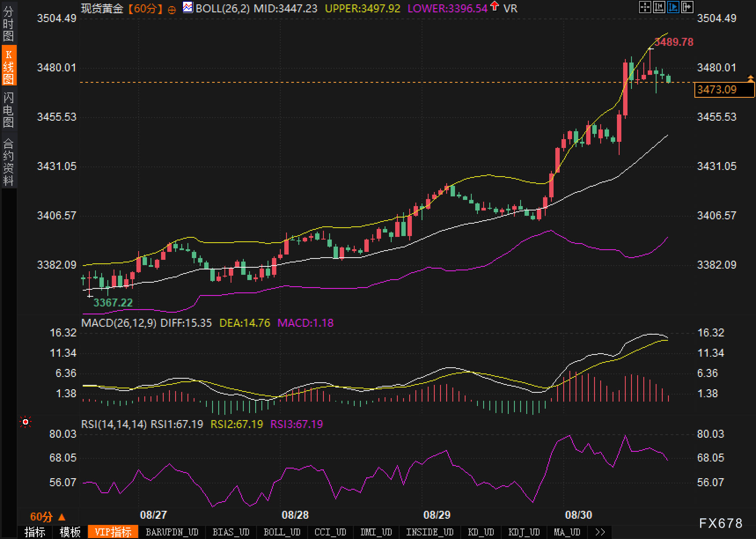Click the orange circle icon after 60分
Viewport: 756px width, 539px height.
click(172, 9)
